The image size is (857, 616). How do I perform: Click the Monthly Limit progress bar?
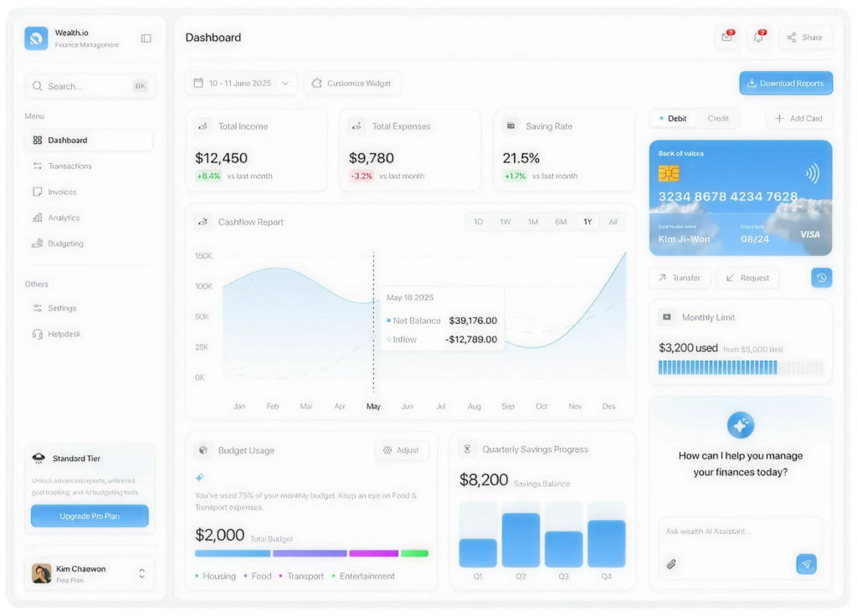(740, 367)
